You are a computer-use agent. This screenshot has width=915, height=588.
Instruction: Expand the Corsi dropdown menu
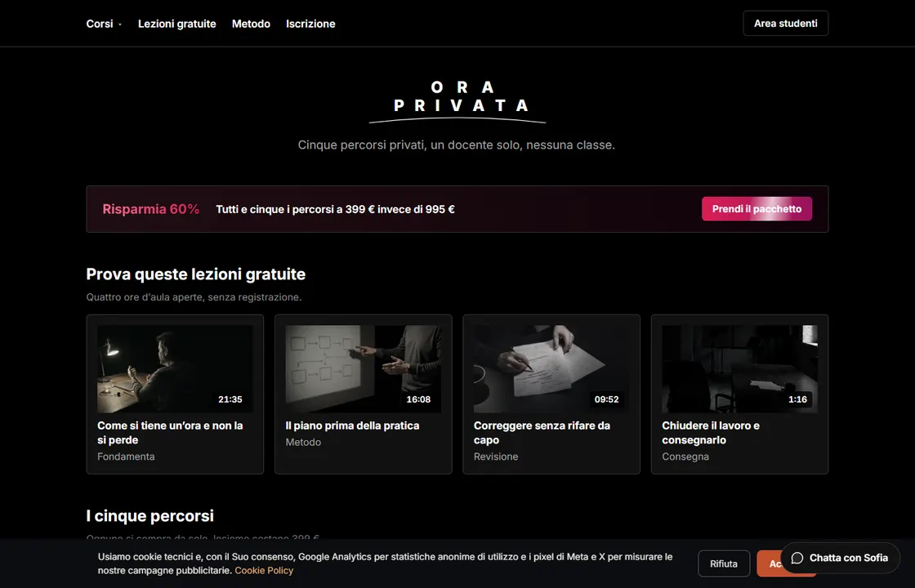(104, 24)
